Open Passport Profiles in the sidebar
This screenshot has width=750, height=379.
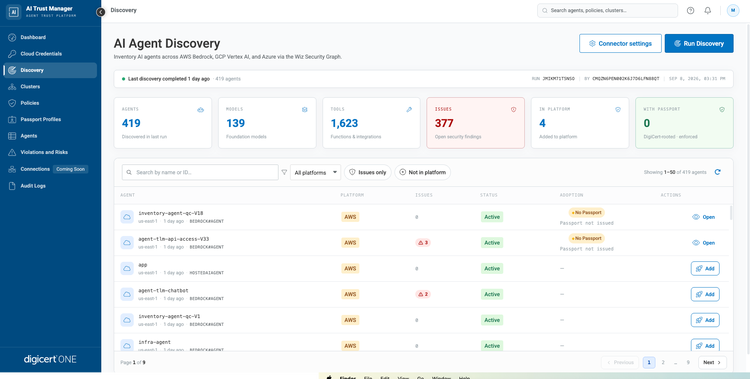pyautogui.click(x=50, y=119)
